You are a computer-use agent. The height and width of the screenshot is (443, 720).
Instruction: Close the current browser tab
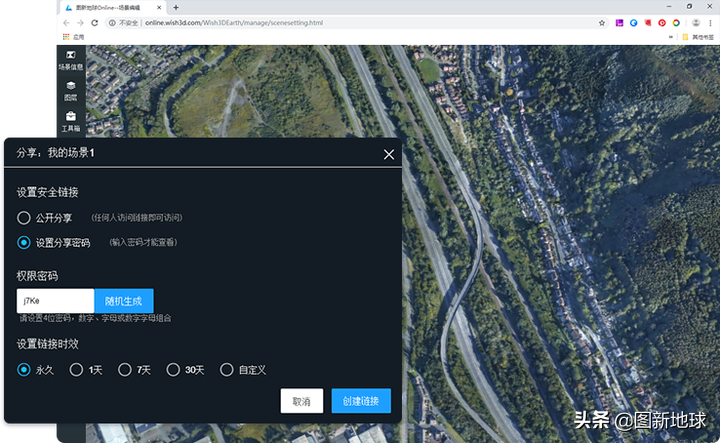(159, 8)
